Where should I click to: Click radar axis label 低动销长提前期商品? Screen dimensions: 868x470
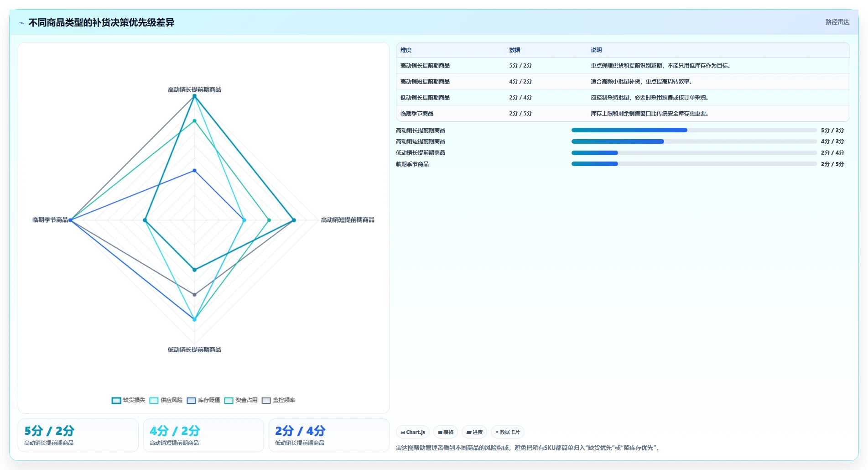click(x=194, y=350)
